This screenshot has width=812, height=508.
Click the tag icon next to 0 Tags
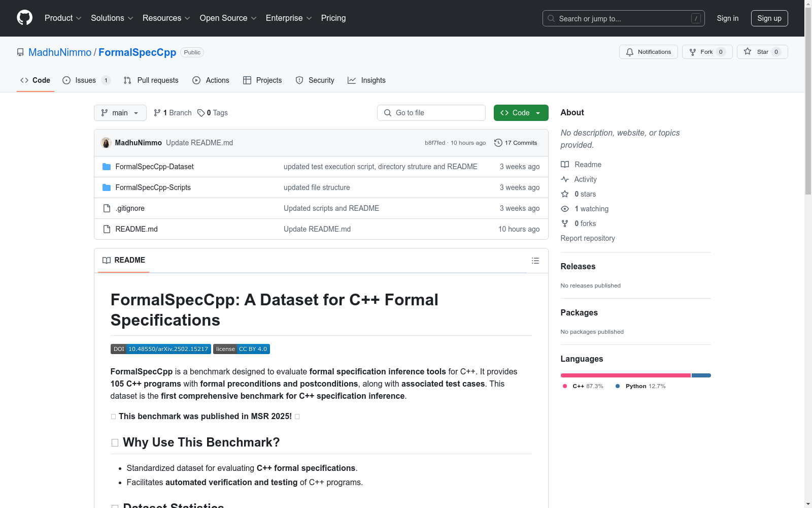pos(201,113)
